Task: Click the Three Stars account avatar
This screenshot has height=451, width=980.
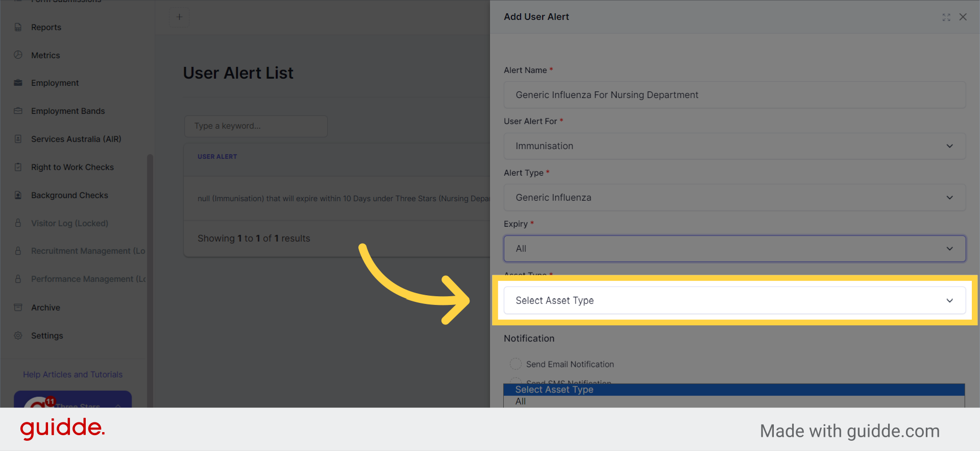Action: tap(39, 403)
